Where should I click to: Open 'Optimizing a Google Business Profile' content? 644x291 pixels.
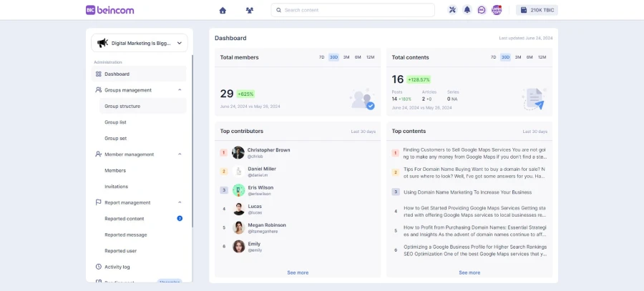point(475,250)
